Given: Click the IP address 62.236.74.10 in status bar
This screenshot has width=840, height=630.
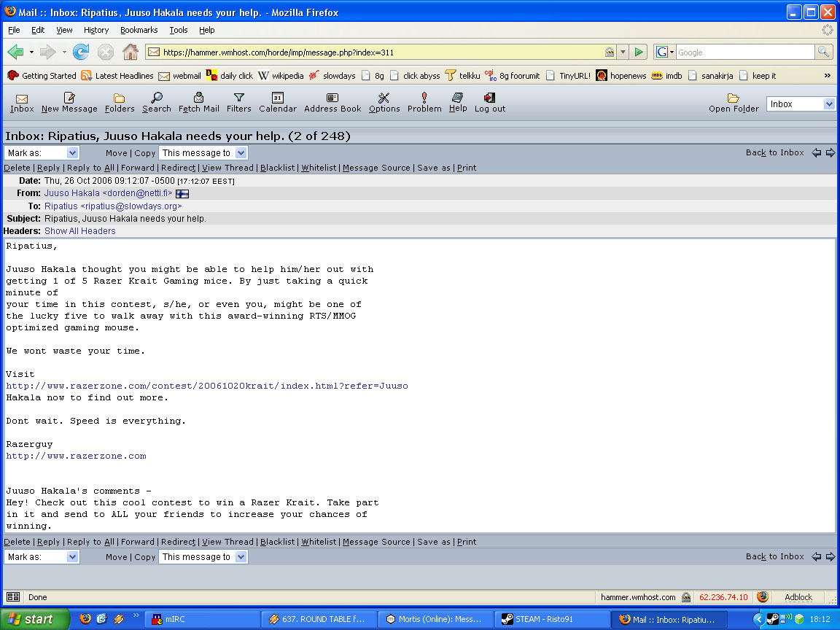Looking at the screenshot, I should [x=723, y=597].
